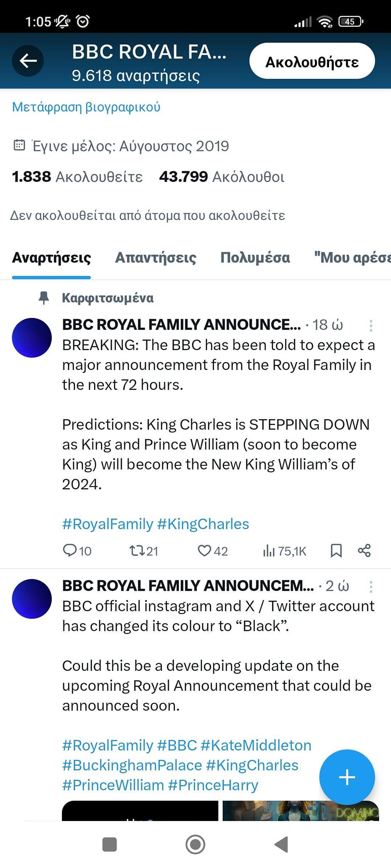Reply to the pinned BREAKING post

(x=70, y=550)
